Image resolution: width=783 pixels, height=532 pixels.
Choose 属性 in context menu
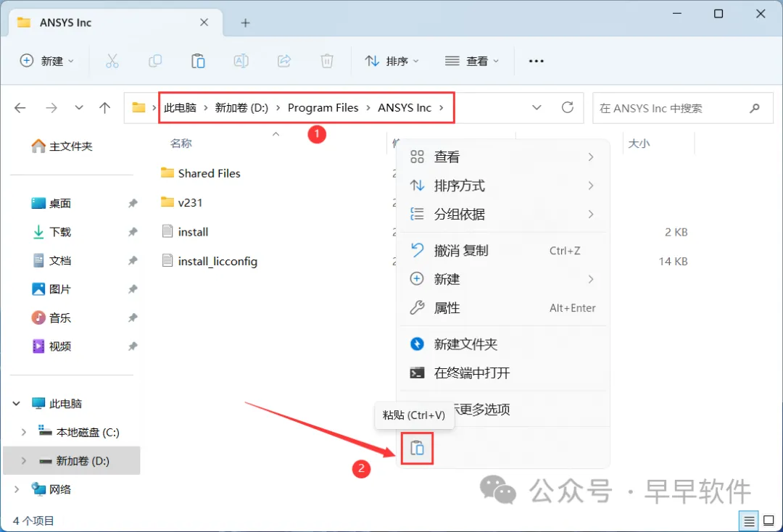pos(503,308)
